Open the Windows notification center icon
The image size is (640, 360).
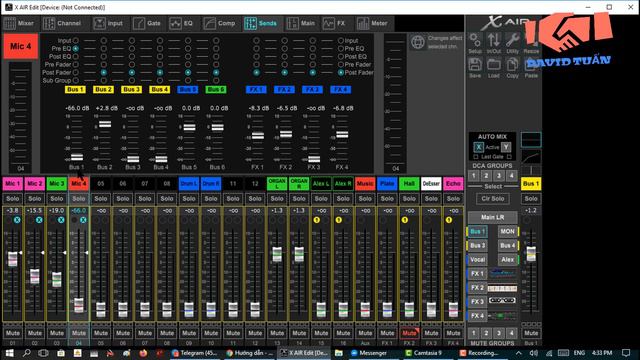coord(626,353)
